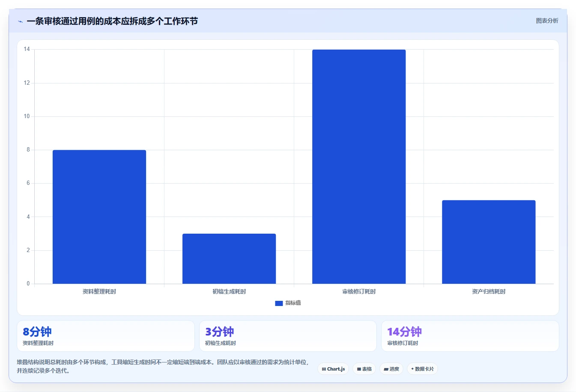Screen dimensions: 576x392
Task: Click the 数据卡片 tag chip
Action: 422,369
